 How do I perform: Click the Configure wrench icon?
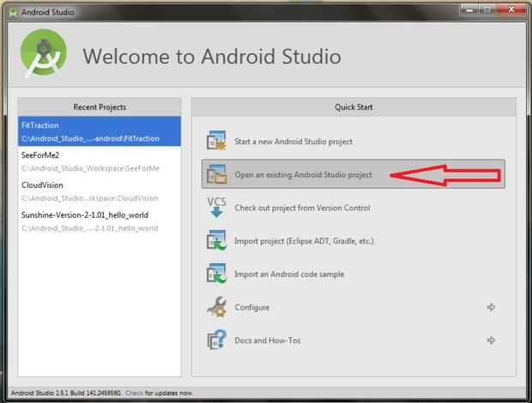[x=217, y=307]
